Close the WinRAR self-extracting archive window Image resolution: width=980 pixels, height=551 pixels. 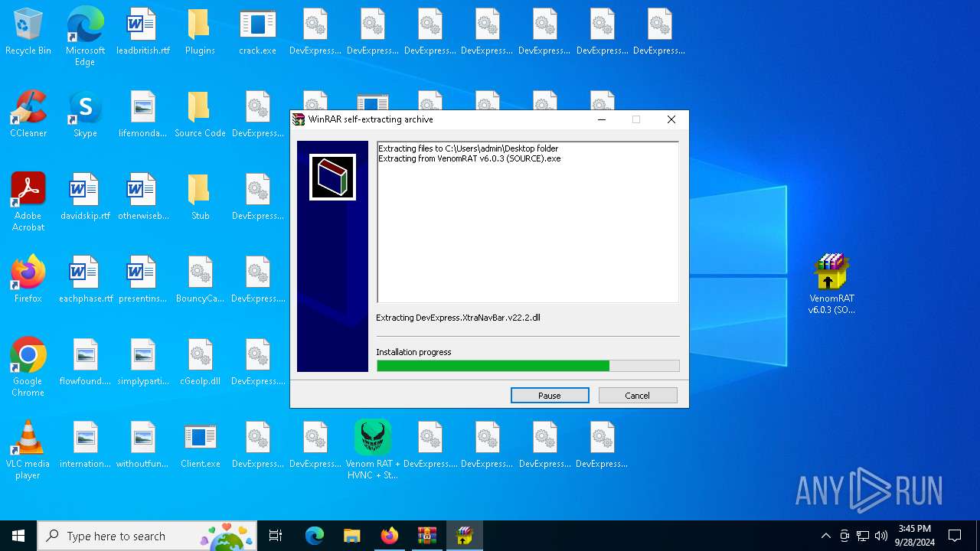coord(671,119)
